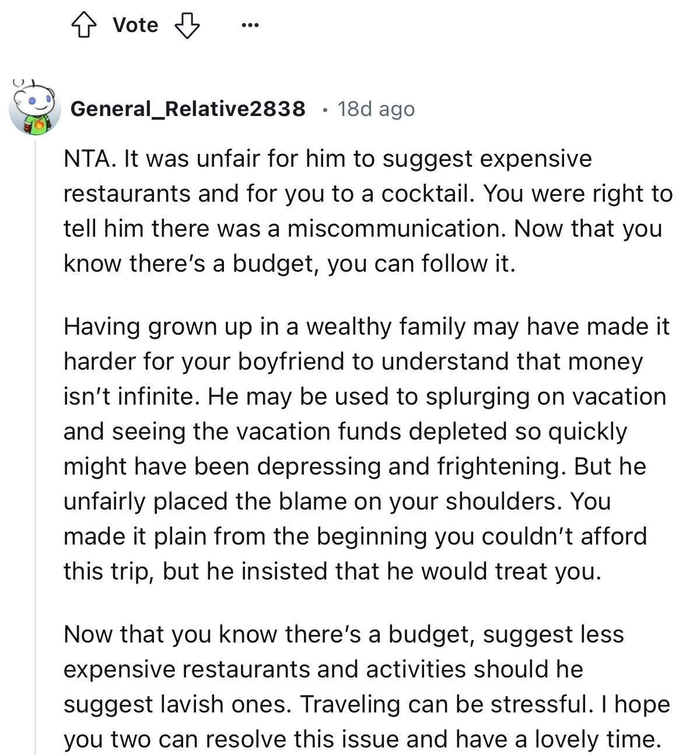Click the dot separator after the username

(325, 111)
